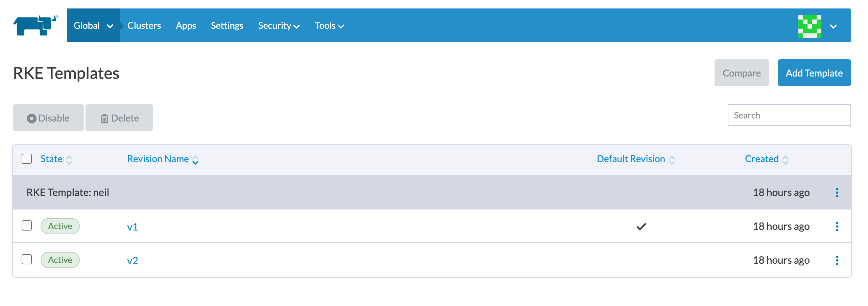Screen dimensions: 868x306
Task: Sort table by Default Revision column
Action: tap(636, 159)
